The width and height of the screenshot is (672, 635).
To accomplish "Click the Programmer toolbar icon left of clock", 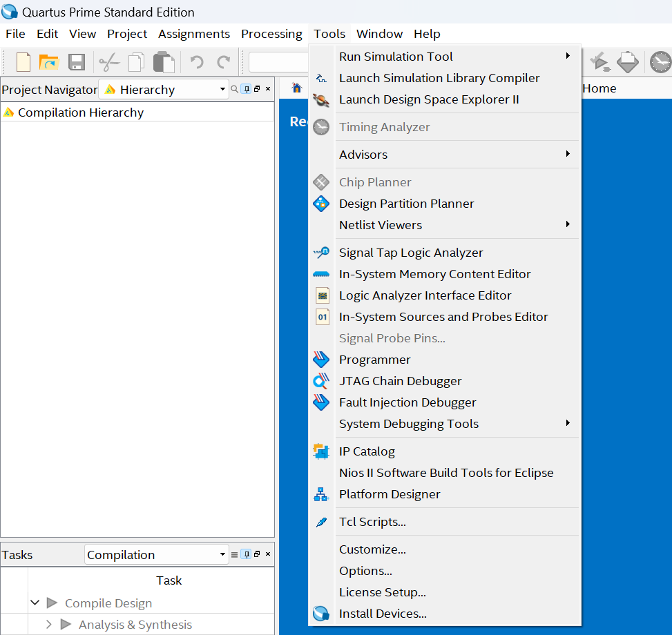I will (627, 62).
